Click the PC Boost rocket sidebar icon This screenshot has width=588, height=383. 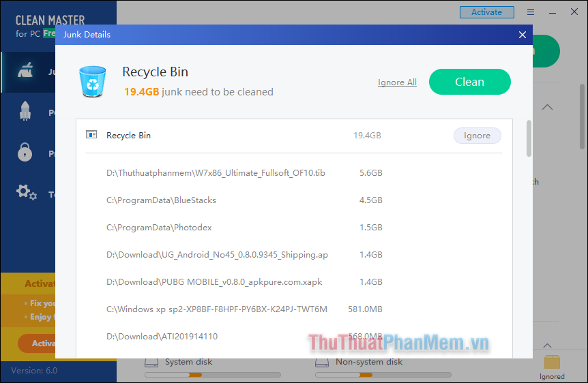25,111
